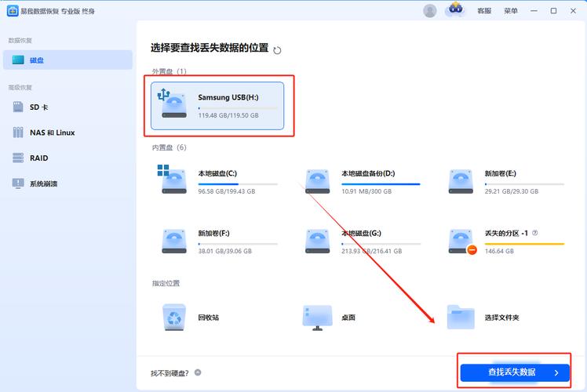Minimize the application window
Screen dimensions: 587x392
point(534,11)
